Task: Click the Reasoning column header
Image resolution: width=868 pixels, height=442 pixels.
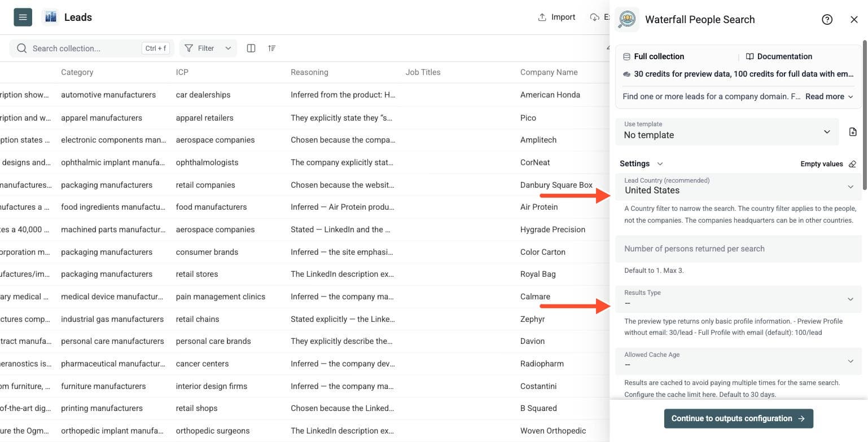Action: (309, 72)
